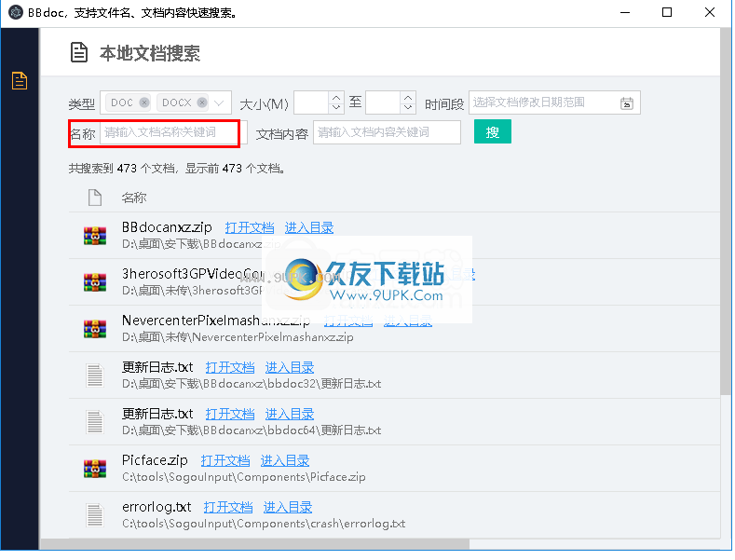Click the 名称 column header

134,198
